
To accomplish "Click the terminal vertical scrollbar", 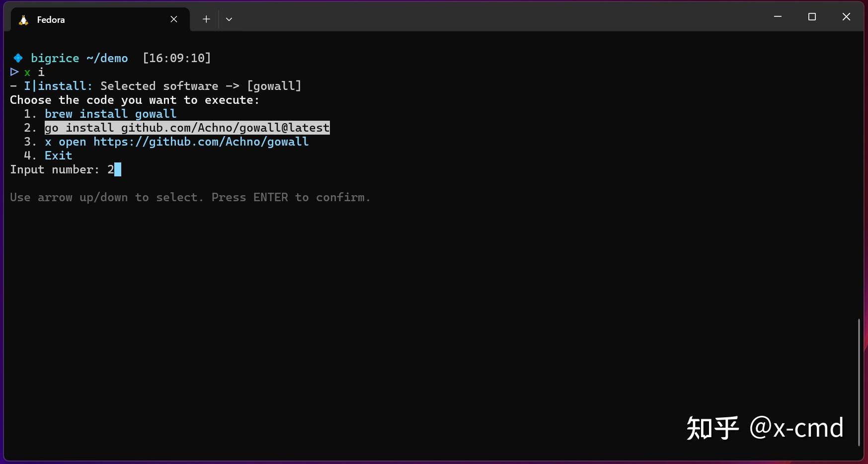I will click(859, 382).
